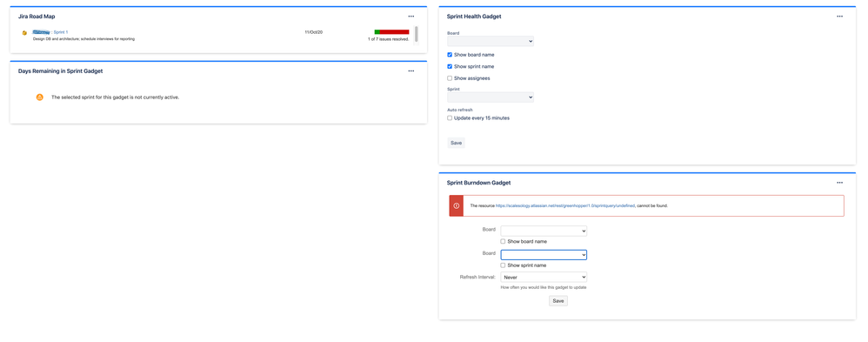Screen dimensions: 868x342
Task: Click the Sprint Health Gadget title
Action: click(x=474, y=17)
